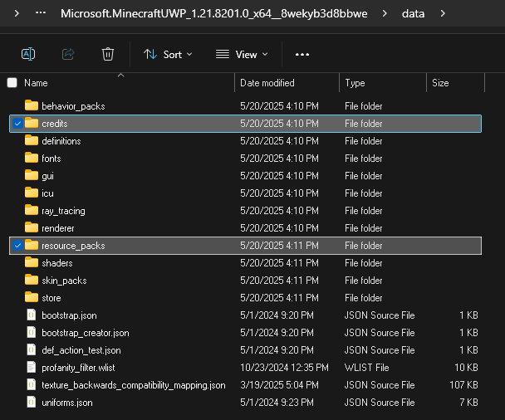The height and width of the screenshot is (420, 505).
Task: Click the Size column header
Action: point(440,83)
